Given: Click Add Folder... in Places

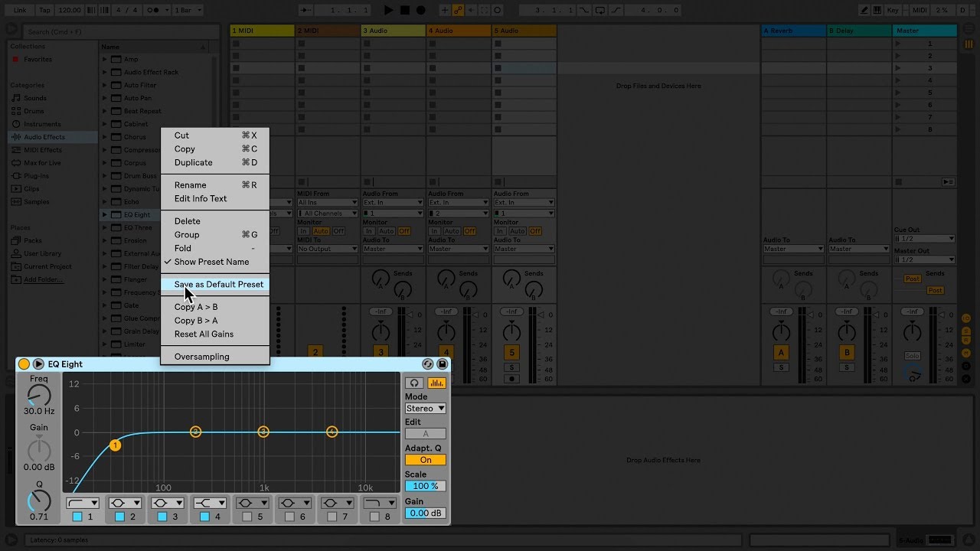Looking at the screenshot, I should (44, 279).
